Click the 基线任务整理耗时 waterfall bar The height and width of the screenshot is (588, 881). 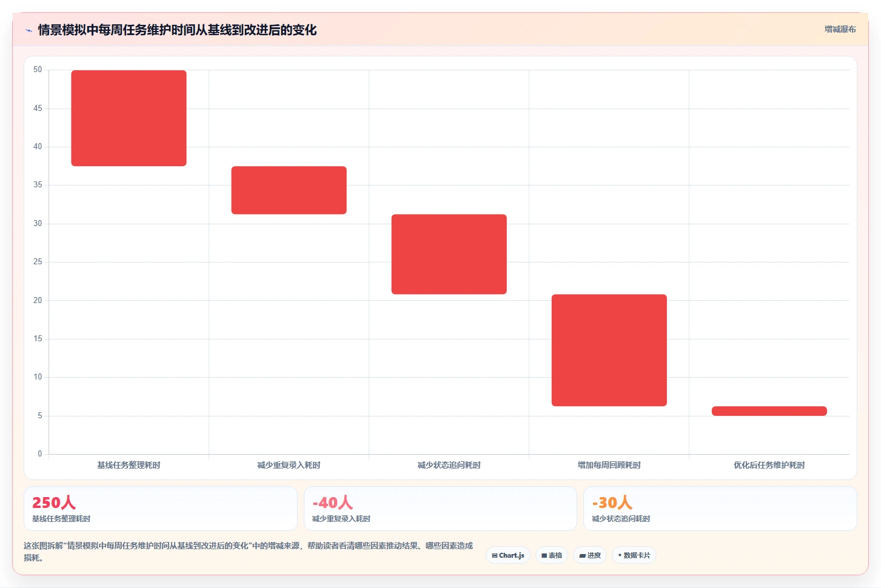point(129,118)
